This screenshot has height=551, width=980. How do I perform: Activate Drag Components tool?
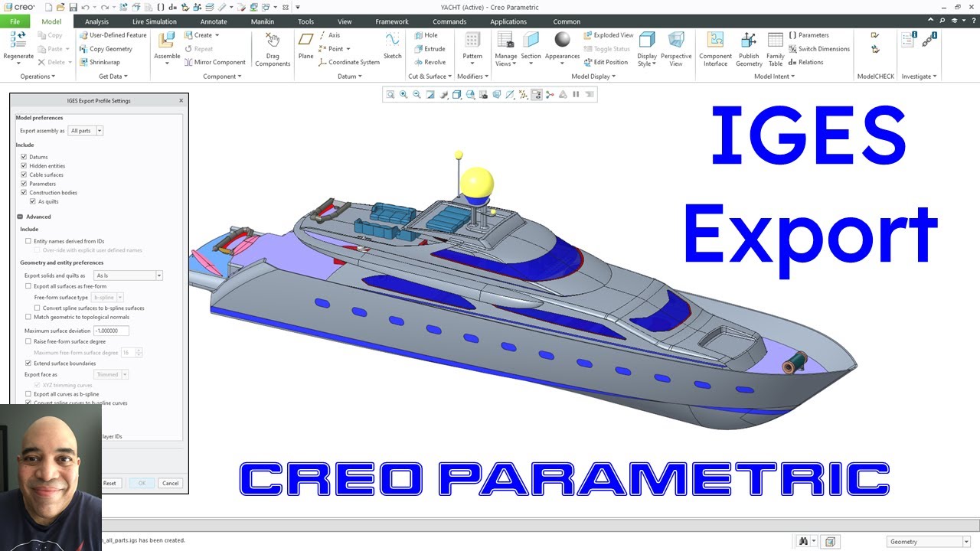[x=273, y=49]
